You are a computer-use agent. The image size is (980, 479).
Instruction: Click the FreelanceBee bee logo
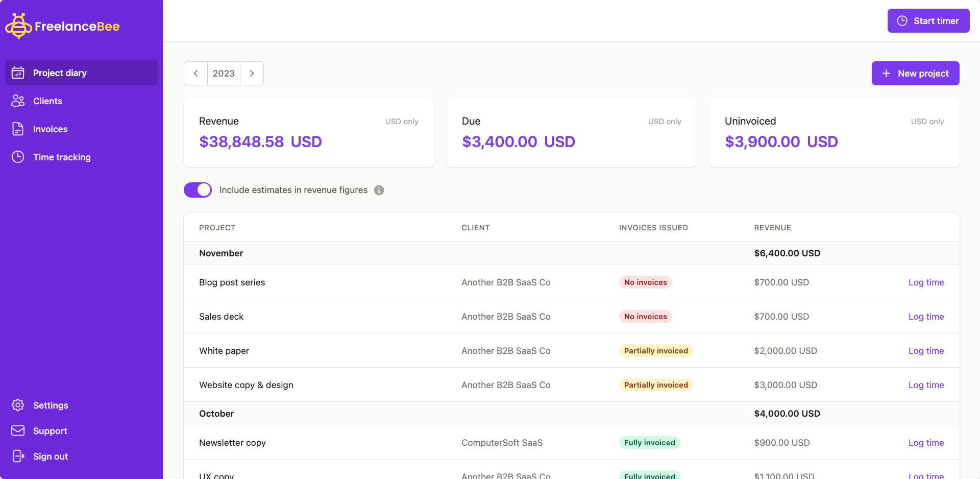[x=18, y=26]
